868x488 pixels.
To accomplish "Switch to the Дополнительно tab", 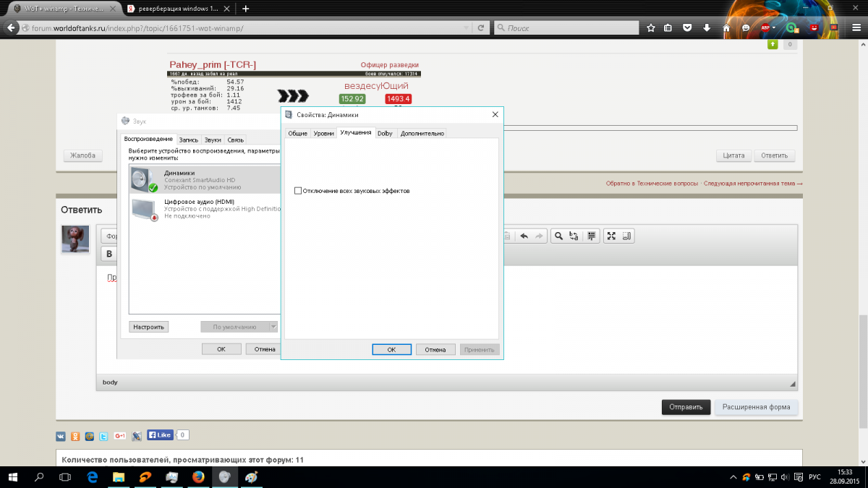I will point(422,133).
